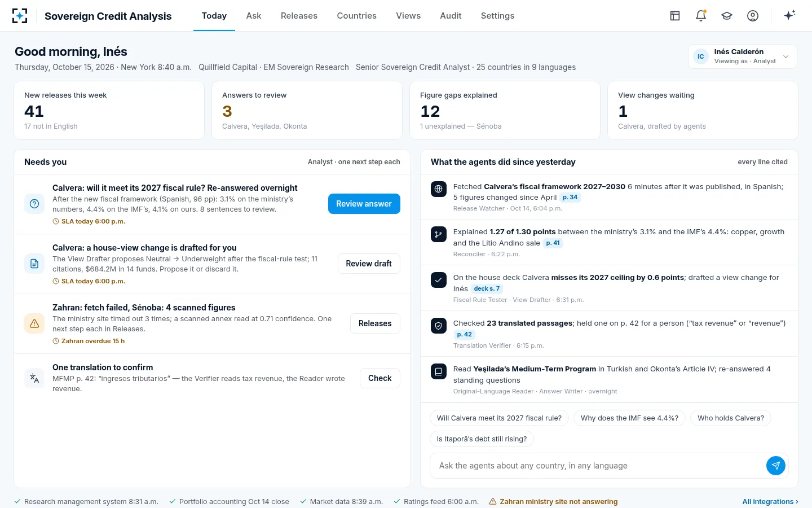Switch to the Today tab
Image resolution: width=812 pixels, height=508 pixels.
(214, 16)
